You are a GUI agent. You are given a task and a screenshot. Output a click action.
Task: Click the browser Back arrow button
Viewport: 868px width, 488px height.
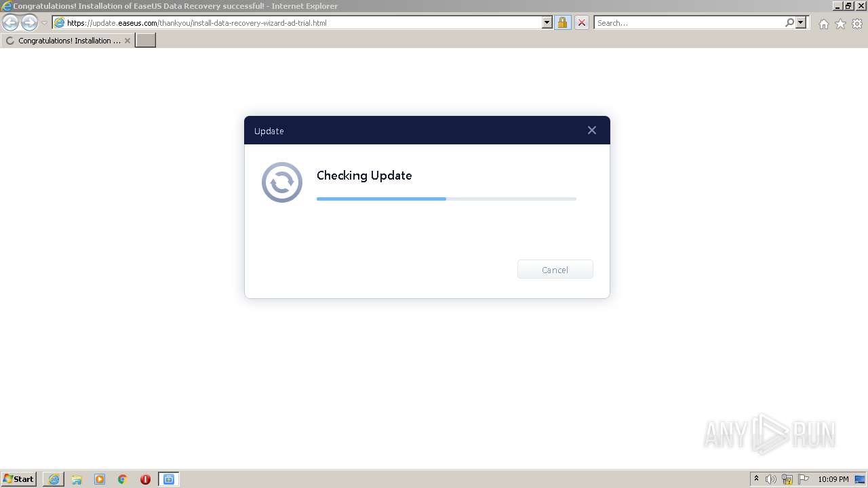11,23
